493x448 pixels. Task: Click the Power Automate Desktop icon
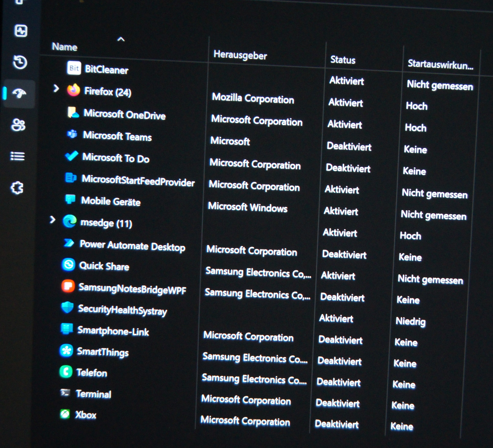69,243
